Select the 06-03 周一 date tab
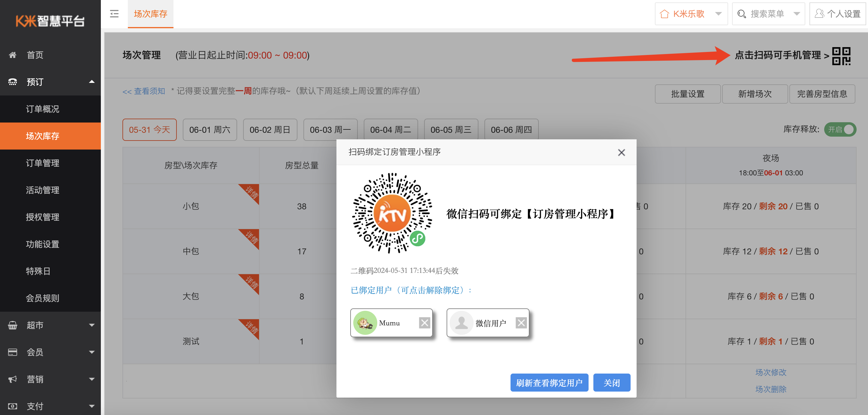868x415 pixels. coord(330,129)
